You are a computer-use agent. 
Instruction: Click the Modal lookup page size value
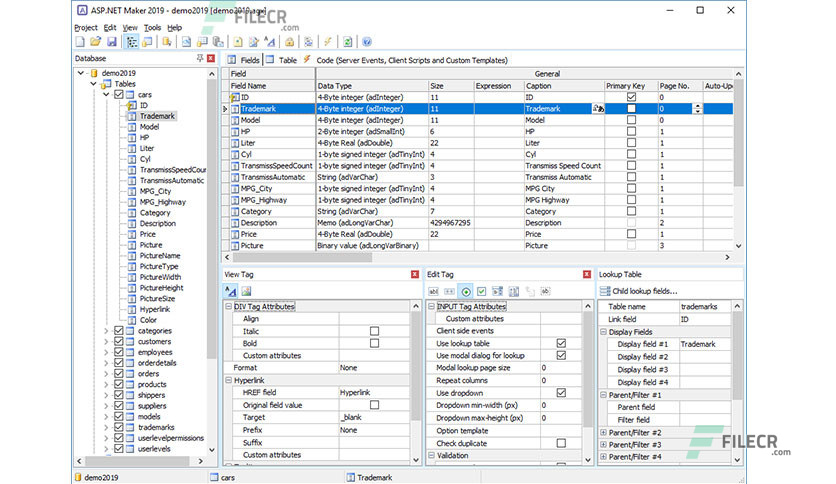coord(561,368)
